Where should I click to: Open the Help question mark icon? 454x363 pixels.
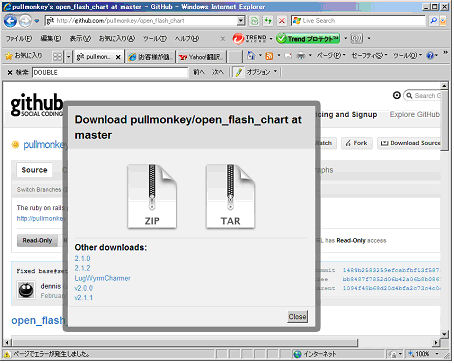click(x=430, y=56)
